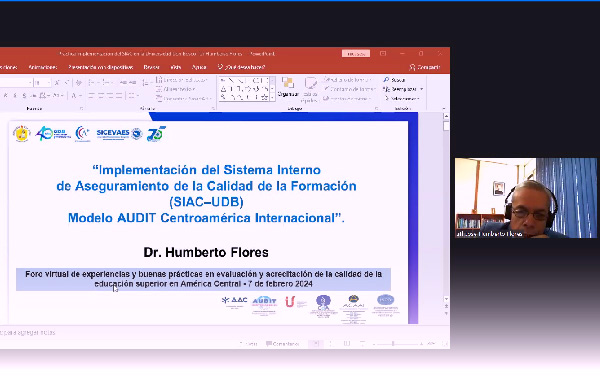Click the sign-in account button in title bar
Viewport: 600px width, 380px height.
click(x=356, y=54)
